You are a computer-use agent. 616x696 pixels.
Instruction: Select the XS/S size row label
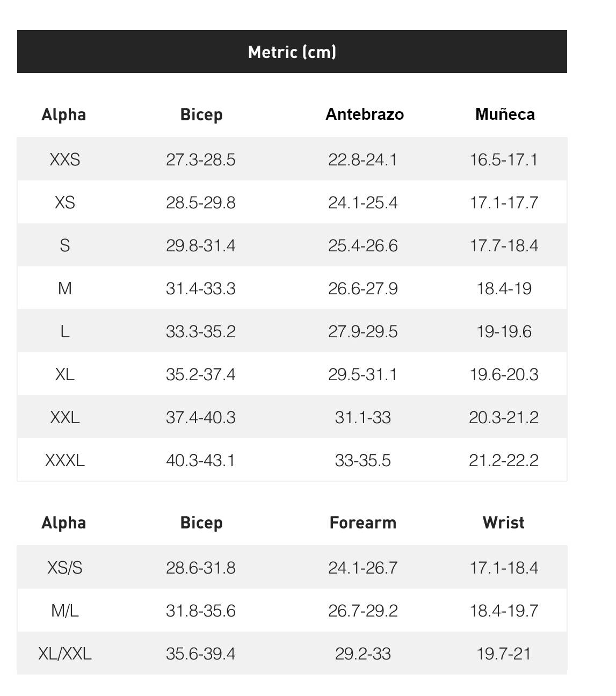coord(64,568)
